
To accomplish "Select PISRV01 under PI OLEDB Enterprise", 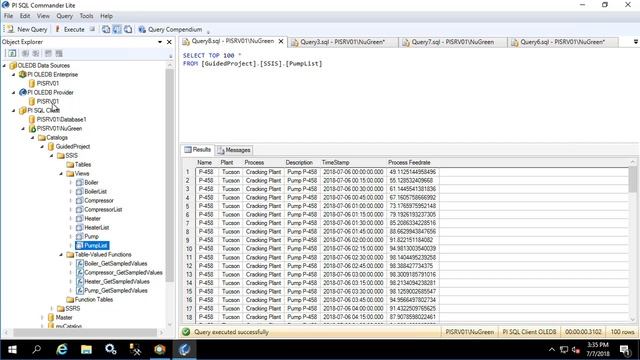I will [x=47, y=83].
